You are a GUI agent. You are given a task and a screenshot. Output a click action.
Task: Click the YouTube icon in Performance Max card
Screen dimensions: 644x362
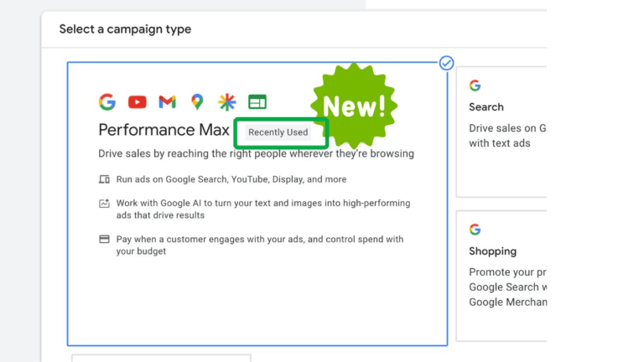click(138, 101)
